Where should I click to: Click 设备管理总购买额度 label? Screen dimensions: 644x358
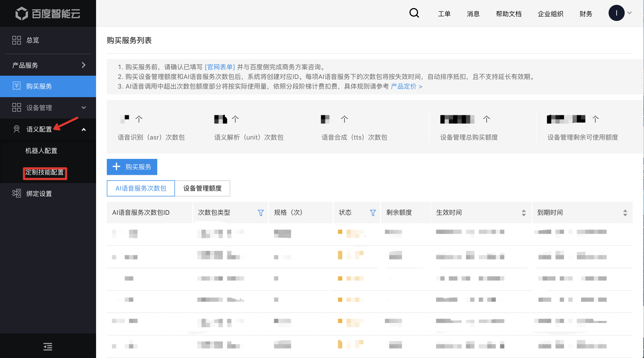click(x=469, y=137)
